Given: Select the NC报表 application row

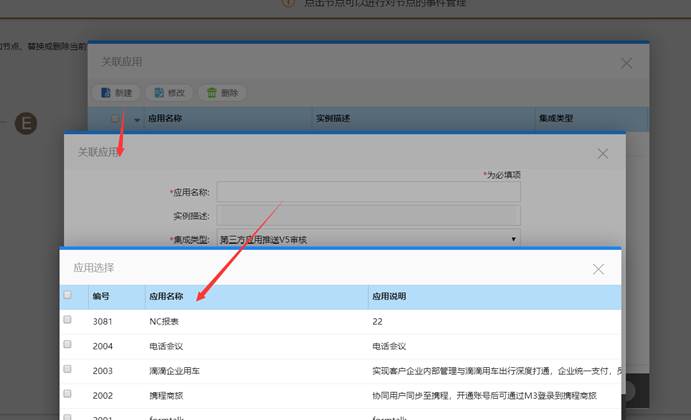Looking at the screenshot, I should coord(340,322).
